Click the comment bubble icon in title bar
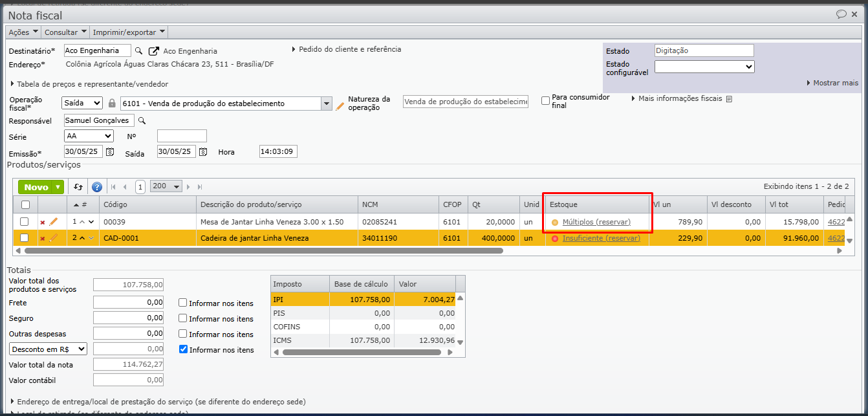 click(x=841, y=14)
